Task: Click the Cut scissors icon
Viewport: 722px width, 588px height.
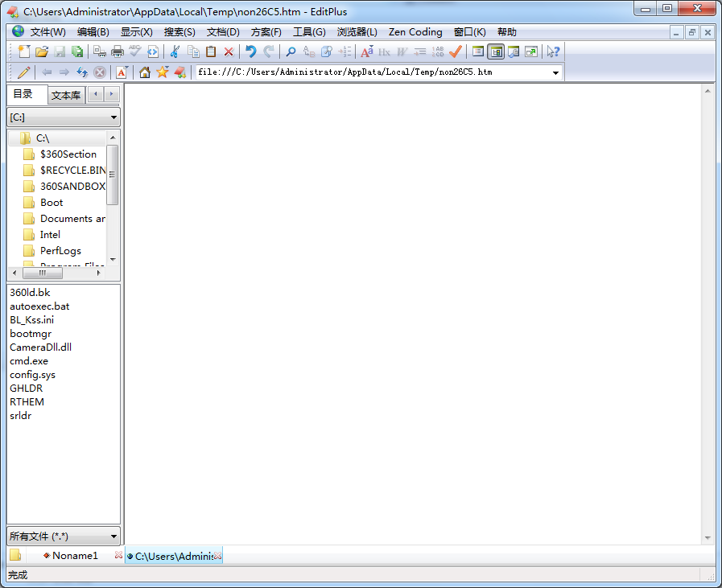Action: tap(174, 51)
